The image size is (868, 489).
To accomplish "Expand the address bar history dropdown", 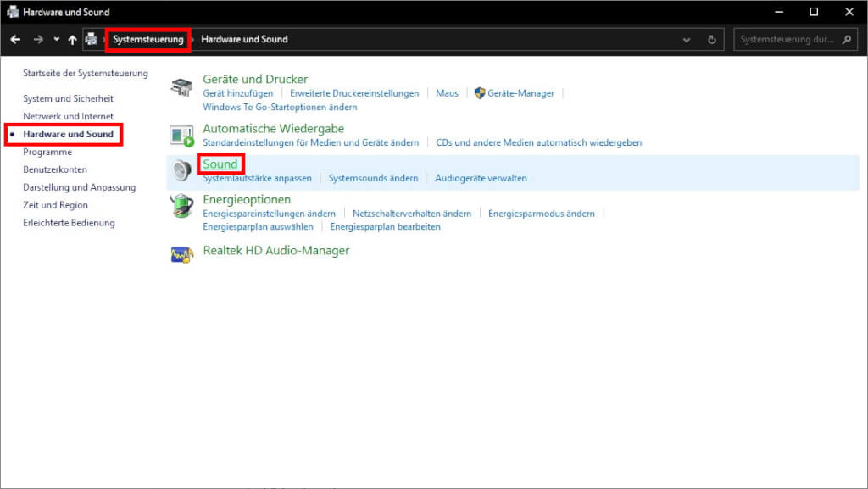I will click(687, 40).
